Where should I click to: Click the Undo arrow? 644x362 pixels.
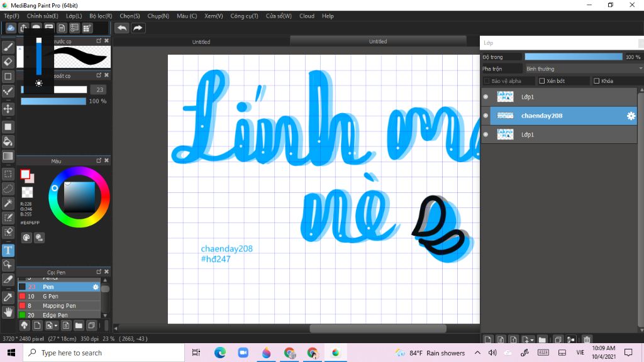tap(122, 28)
